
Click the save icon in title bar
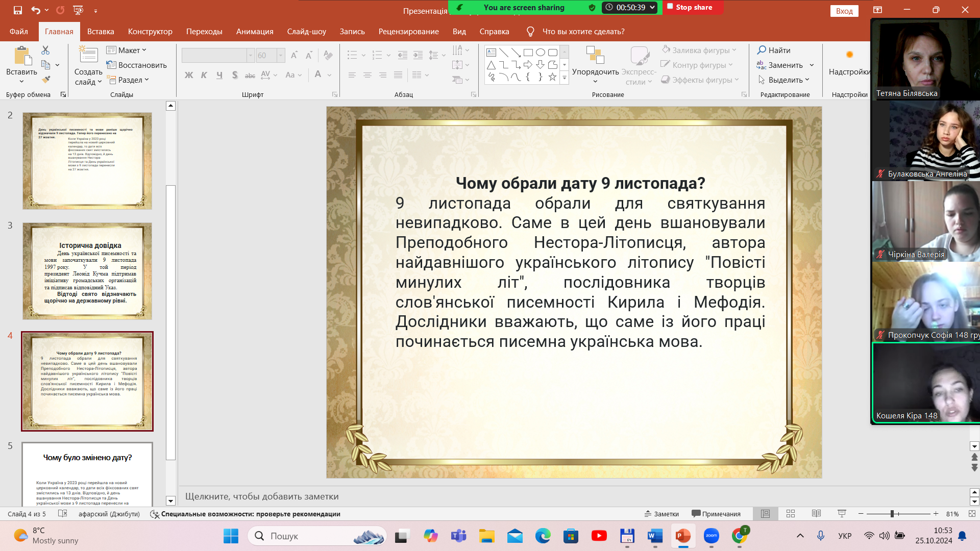pyautogui.click(x=18, y=10)
